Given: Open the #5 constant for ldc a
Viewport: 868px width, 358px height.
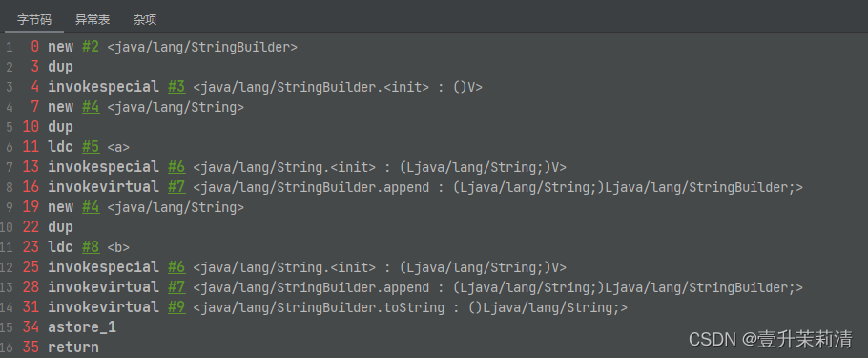Looking at the screenshot, I should point(91,147).
